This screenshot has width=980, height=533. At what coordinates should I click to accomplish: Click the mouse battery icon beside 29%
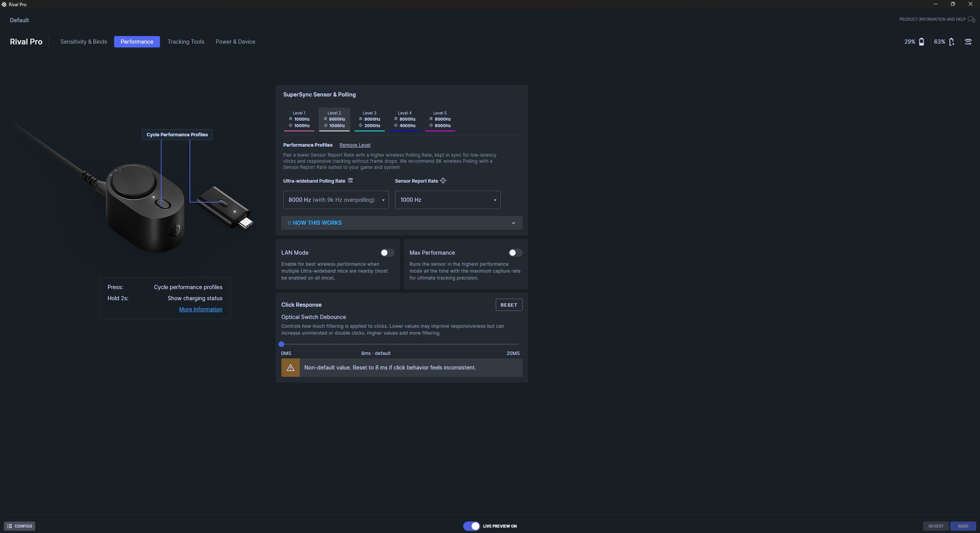coord(921,42)
